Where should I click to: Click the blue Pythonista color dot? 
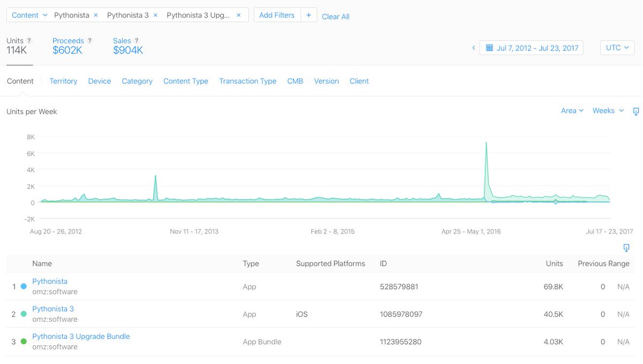coord(24,286)
